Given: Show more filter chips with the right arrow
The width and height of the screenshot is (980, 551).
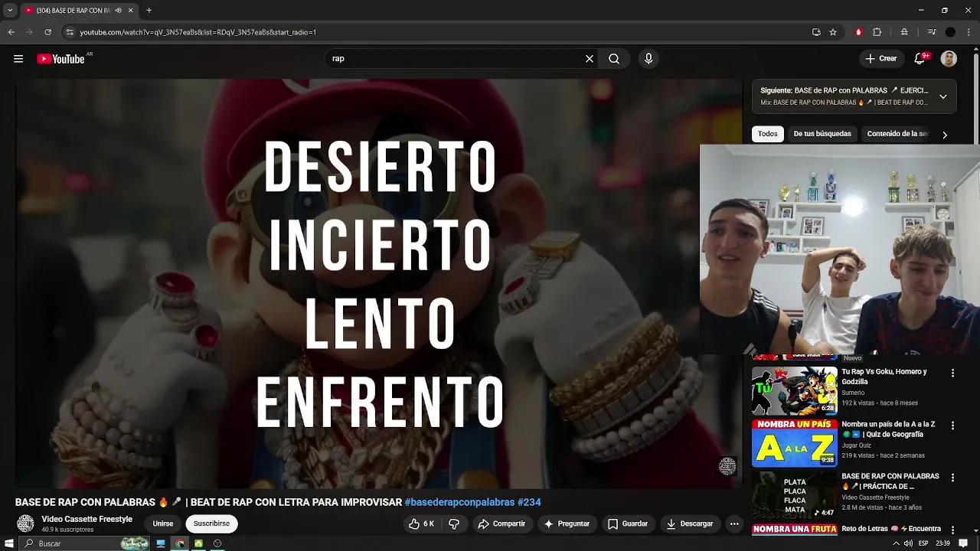Looking at the screenshot, I should [x=945, y=135].
